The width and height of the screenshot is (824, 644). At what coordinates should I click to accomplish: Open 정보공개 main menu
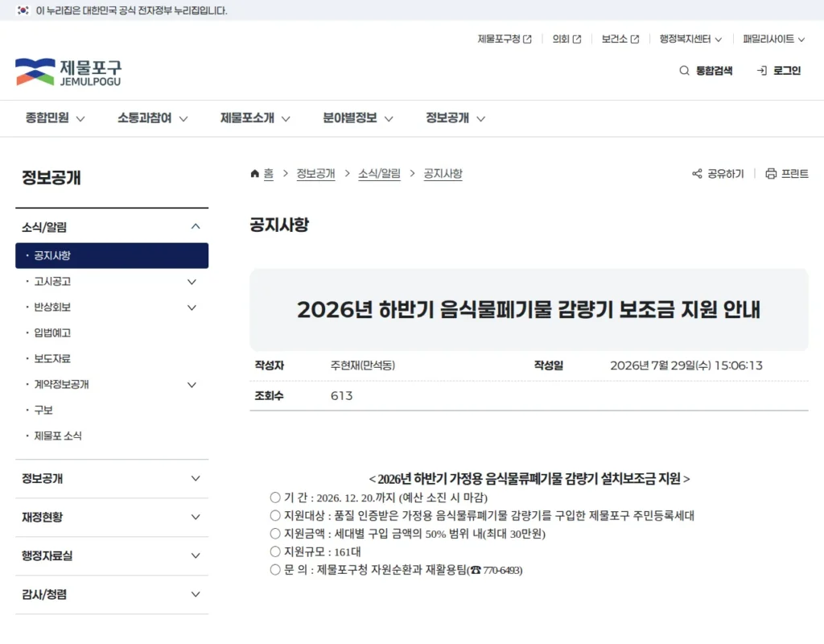[455, 118]
